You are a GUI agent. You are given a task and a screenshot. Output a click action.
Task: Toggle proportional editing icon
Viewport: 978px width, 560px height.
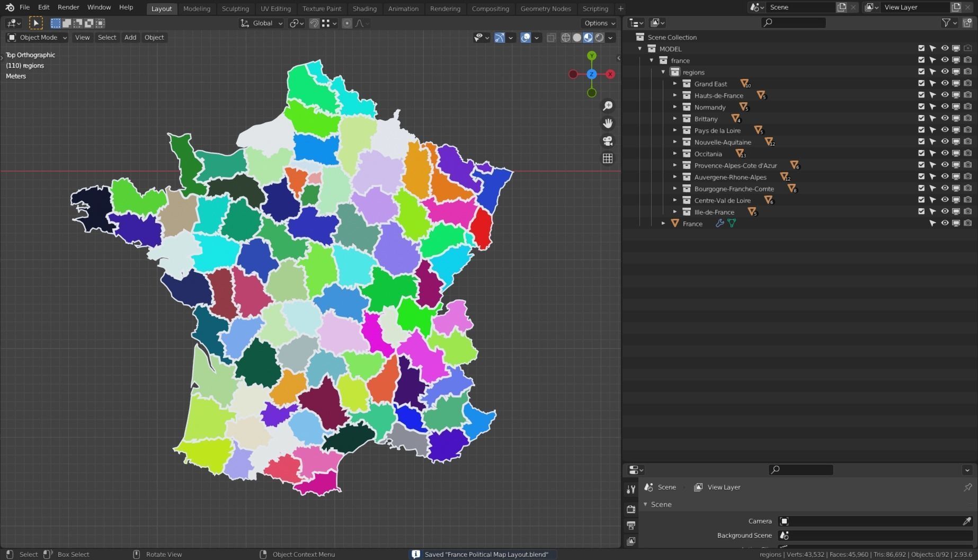346,23
